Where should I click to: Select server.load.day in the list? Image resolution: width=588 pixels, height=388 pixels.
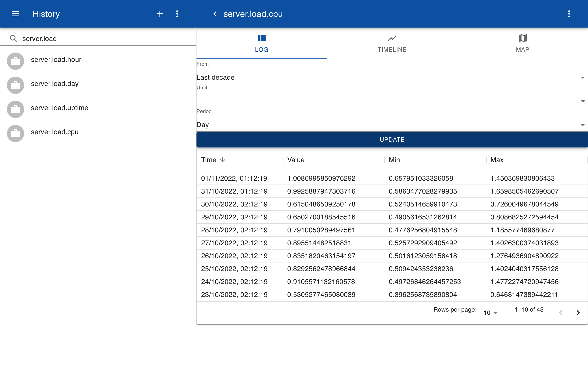tap(98, 85)
